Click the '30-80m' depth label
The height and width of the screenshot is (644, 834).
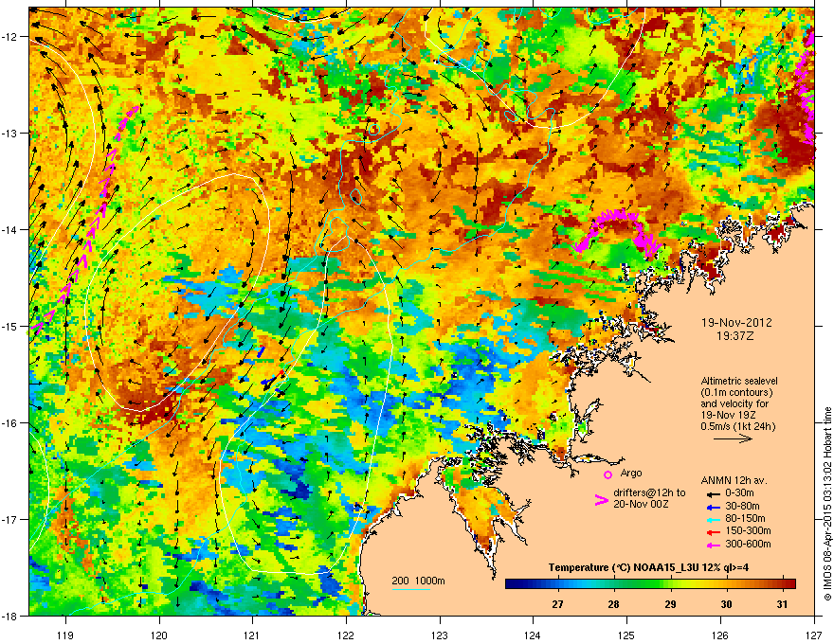(742, 506)
